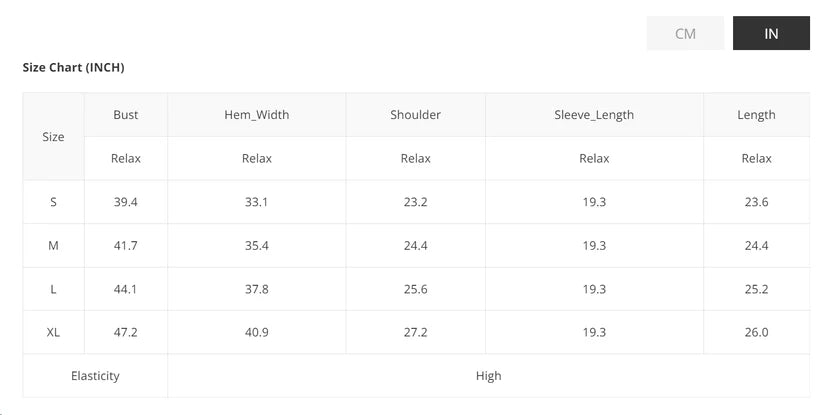The width and height of the screenshot is (823, 415).
Task: Click the 39.4 bust value for S
Action: click(126, 202)
